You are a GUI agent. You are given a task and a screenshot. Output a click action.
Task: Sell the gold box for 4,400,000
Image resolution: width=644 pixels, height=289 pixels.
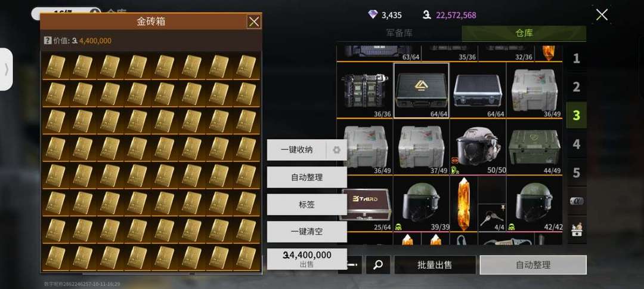[x=307, y=259]
